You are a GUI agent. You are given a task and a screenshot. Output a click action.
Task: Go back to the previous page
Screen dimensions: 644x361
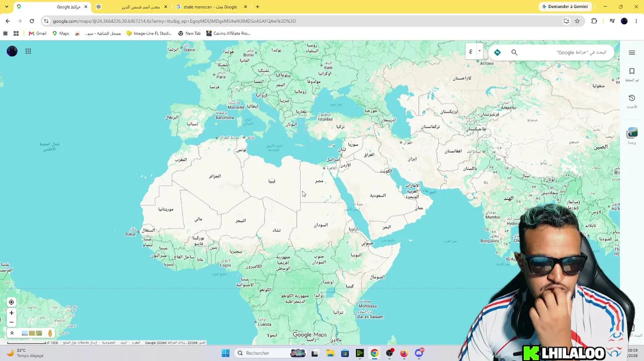tap(8, 21)
